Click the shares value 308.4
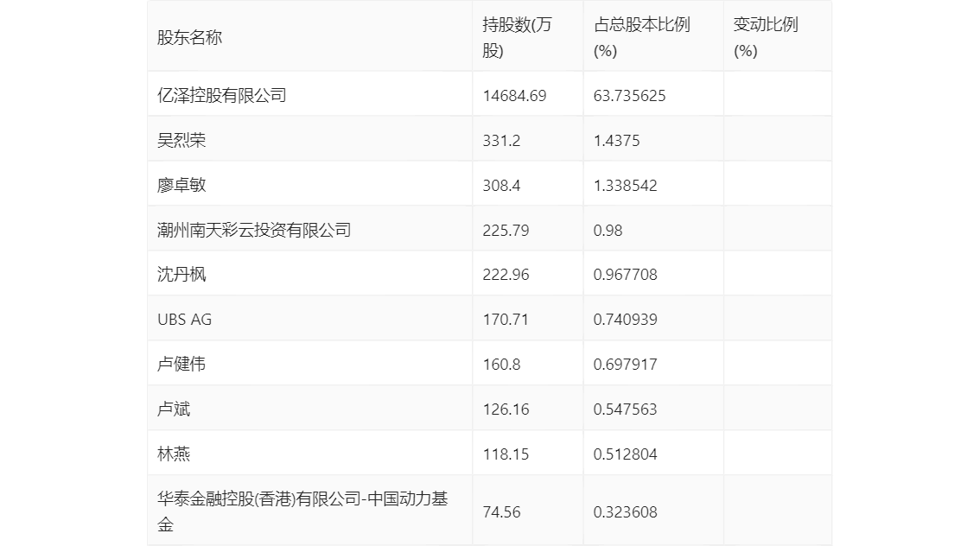Screen dimensions: 980x546 501,186
